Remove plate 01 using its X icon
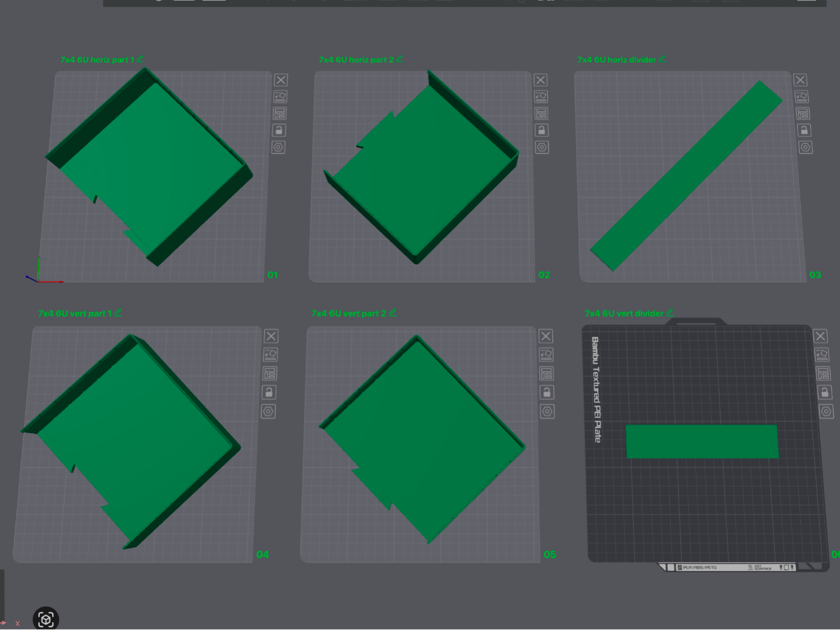The width and height of the screenshot is (840, 630). point(281,80)
